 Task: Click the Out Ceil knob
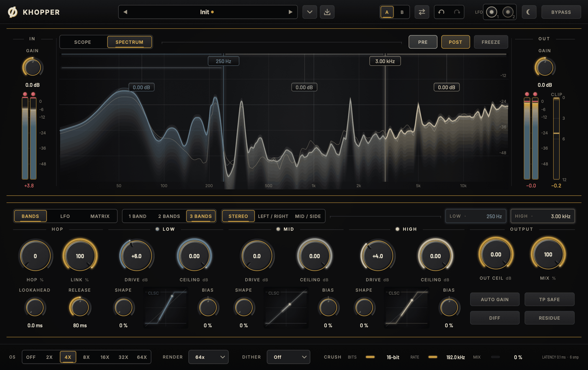(x=496, y=254)
